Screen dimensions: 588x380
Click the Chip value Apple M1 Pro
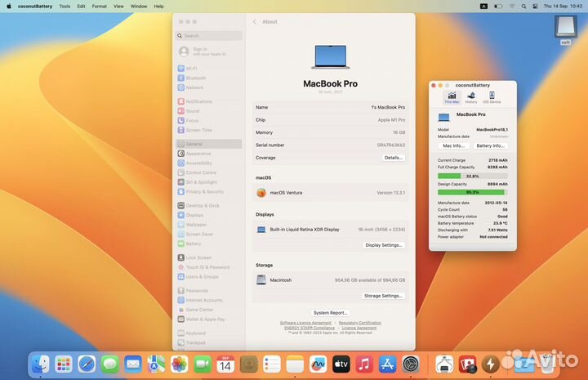click(x=391, y=120)
